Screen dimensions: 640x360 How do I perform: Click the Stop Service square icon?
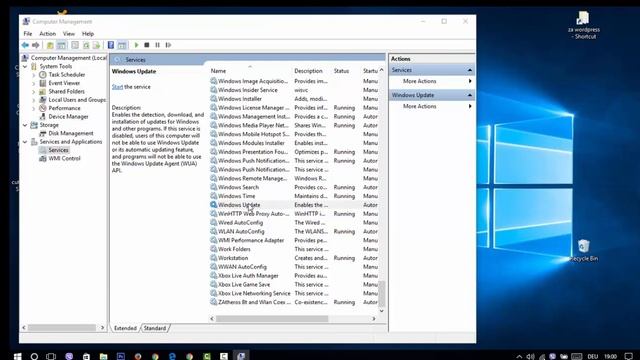coord(147,45)
